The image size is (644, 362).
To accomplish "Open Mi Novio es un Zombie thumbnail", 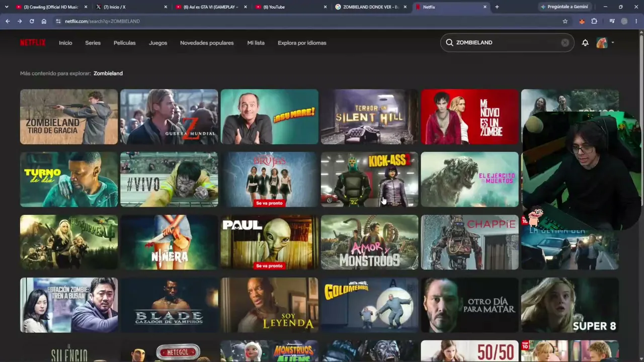I will (469, 117).
